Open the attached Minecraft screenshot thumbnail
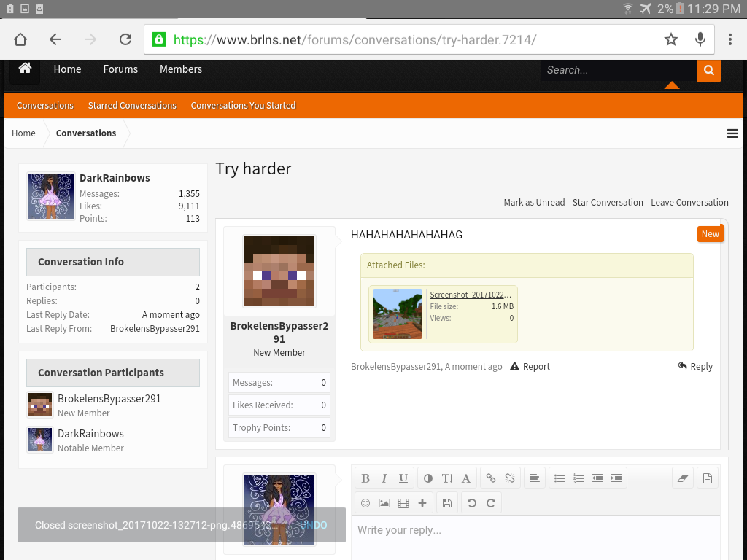This screenshot has height=560, width=747. point(398,314)
